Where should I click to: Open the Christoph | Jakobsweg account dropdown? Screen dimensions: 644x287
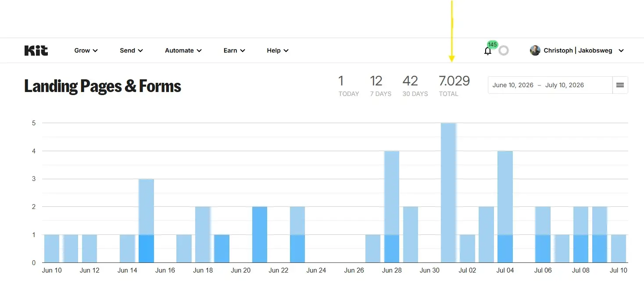point(577,50)
